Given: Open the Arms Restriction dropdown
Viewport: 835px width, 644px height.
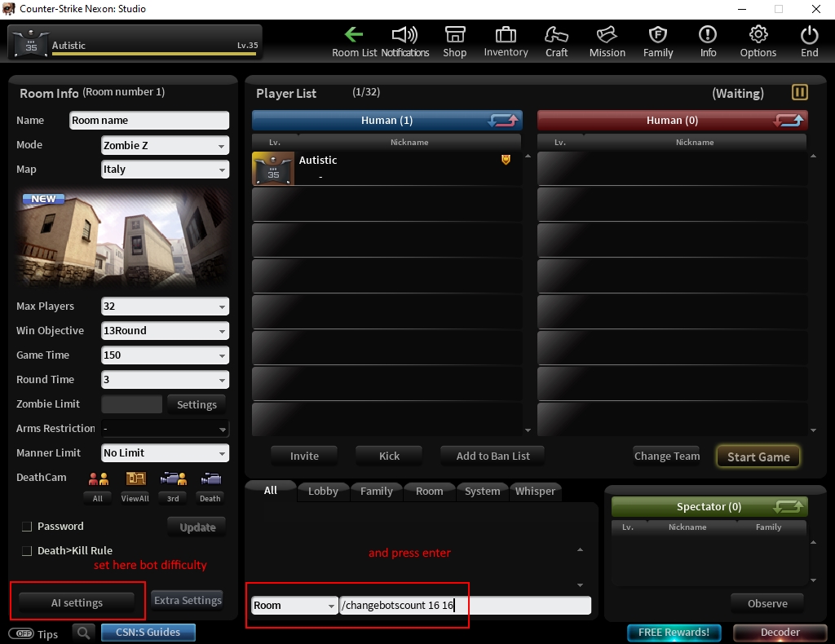Looking at the screenshot, I should click(x=165, y=429).
